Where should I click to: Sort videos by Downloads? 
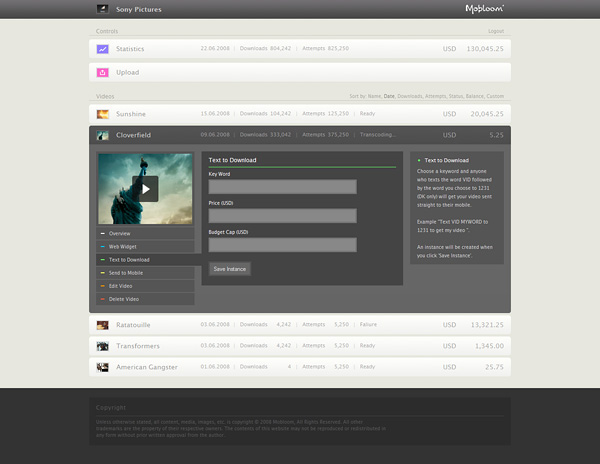(x=410, y=96)
